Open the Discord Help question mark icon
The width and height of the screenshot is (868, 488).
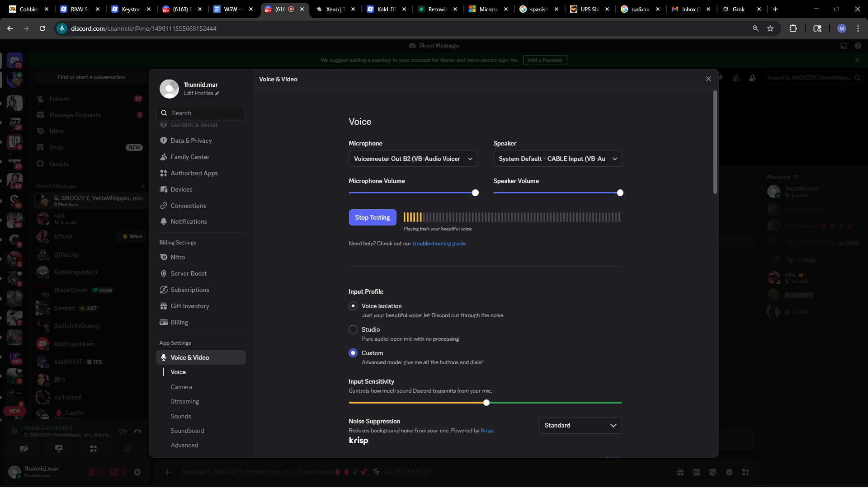point(858,46)
